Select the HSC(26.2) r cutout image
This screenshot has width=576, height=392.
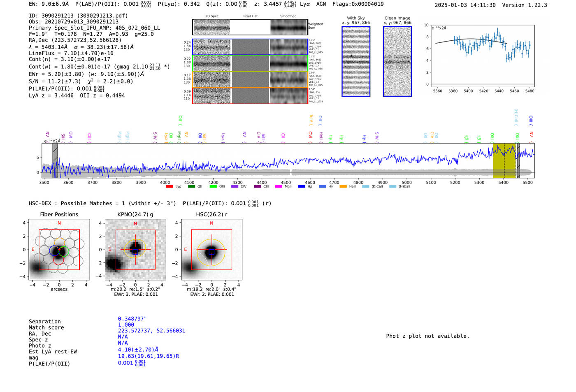(x=211, y=249)
